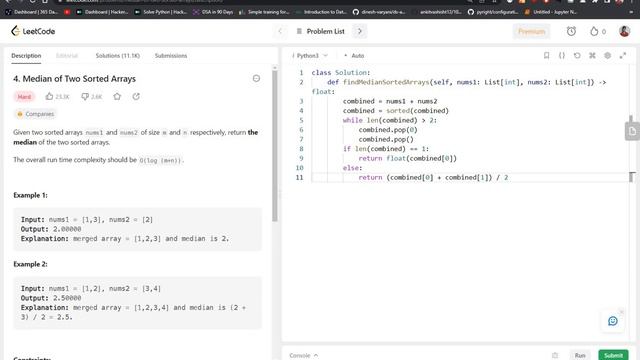The height and width of the screenshot is (360, 640).
Task: Click the Auto indicator in editor toolbar
Action: [x=354, y=56]
